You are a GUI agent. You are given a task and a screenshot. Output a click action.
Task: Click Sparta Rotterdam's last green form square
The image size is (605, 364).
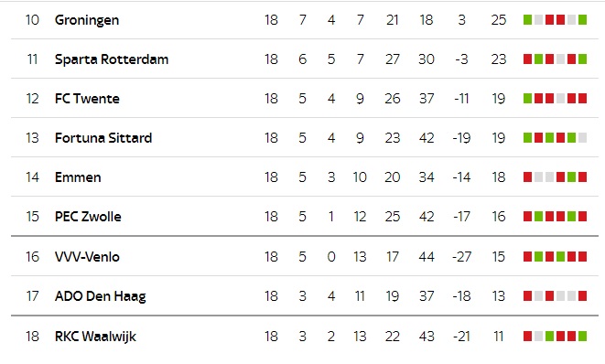tap(583, 59)
